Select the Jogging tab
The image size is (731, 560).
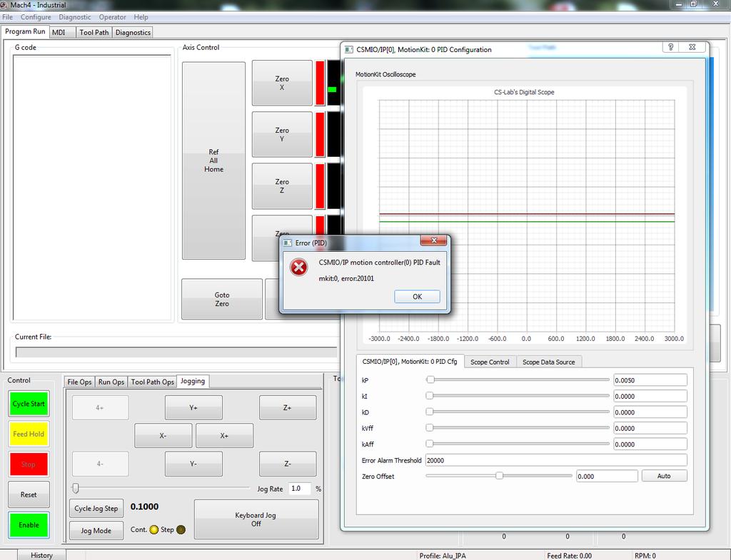(193, 381)
